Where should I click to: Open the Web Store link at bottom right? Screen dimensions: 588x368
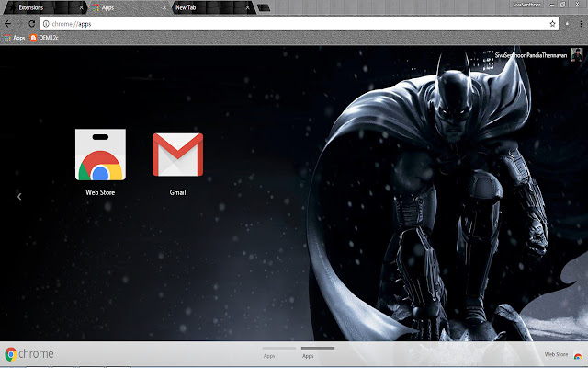pos(563,354)
